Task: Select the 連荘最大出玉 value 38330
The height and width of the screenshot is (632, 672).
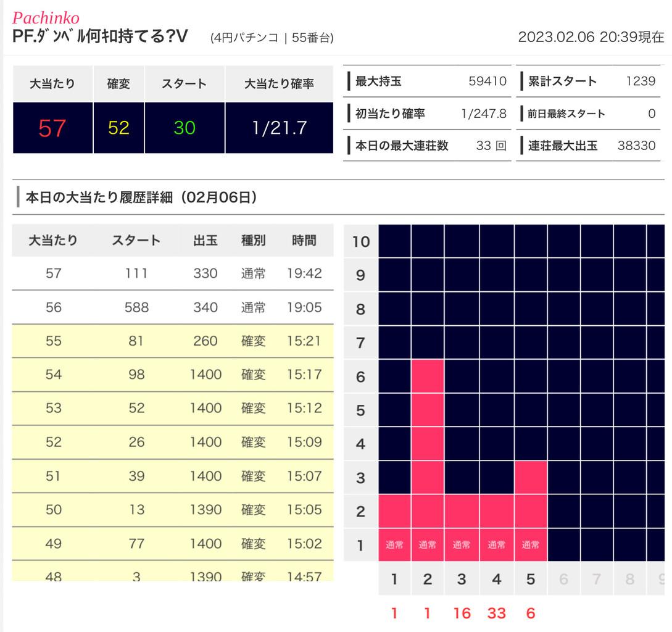Action: (x=636, y=146)
